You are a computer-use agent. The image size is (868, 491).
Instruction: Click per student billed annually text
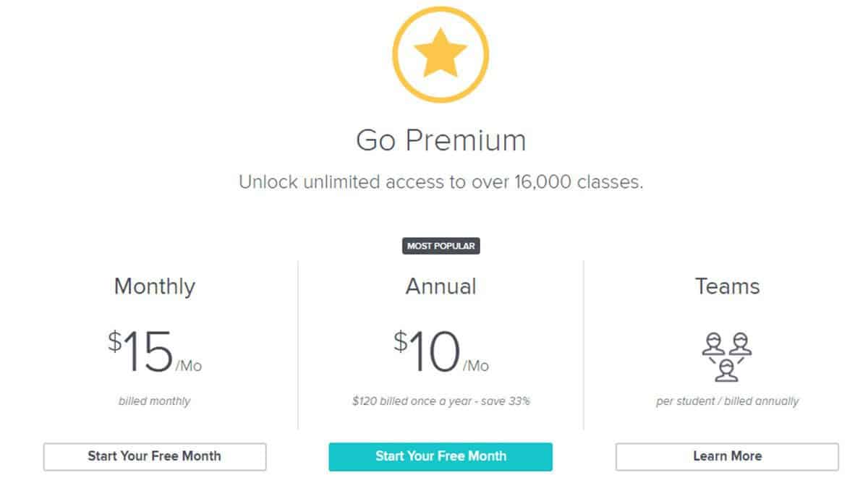click(x=727, y=401)
